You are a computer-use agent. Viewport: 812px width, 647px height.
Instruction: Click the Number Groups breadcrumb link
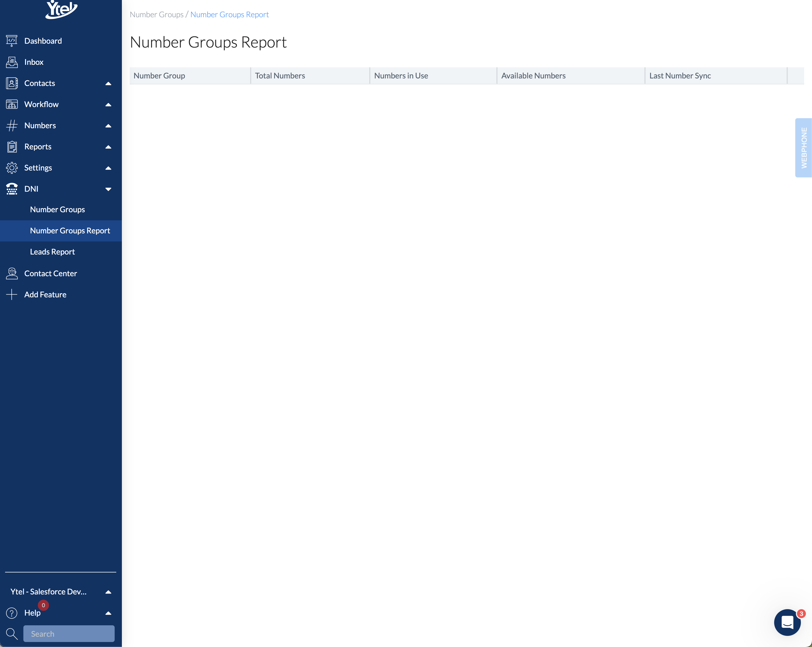pyautogui.click(x=156, y=14)
